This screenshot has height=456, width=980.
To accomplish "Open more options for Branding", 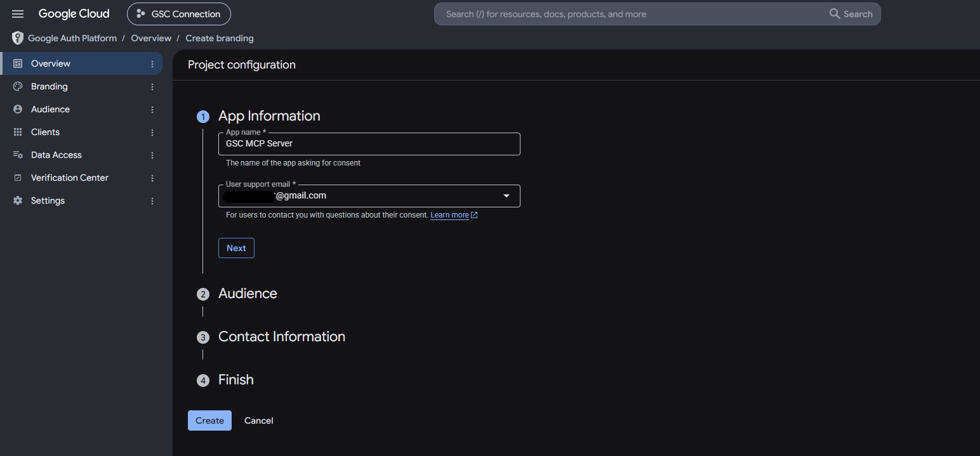I will 152,87.
